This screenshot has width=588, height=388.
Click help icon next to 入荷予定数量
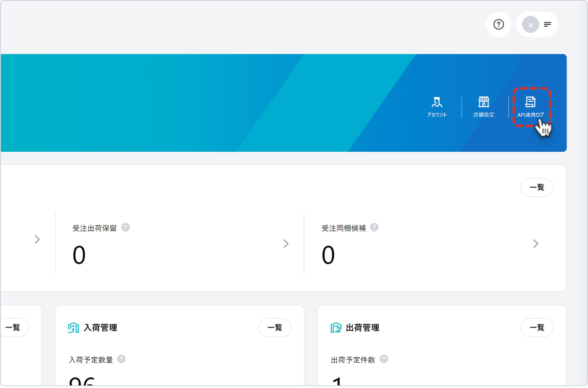122,359
